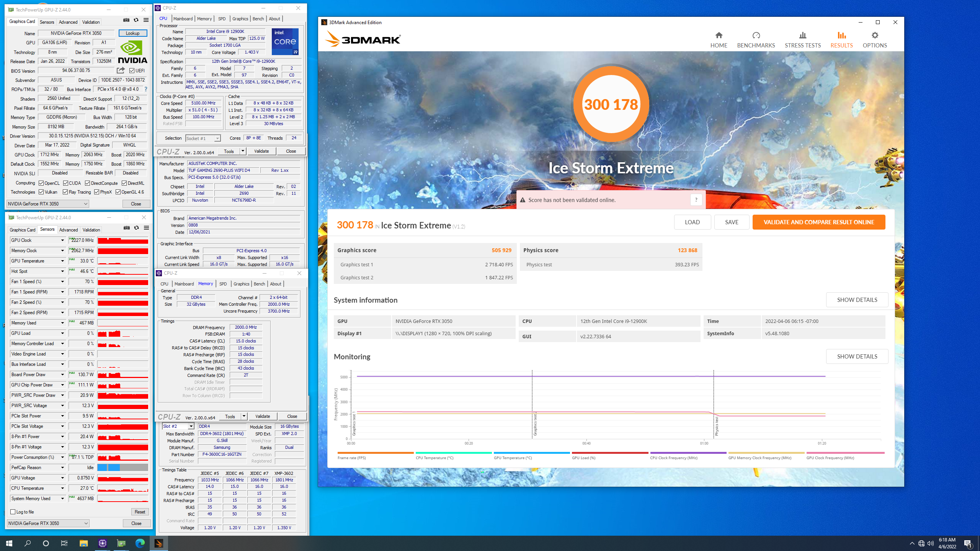Click 3DMark icon on taskbar
The height and width of the screenshot is (551, 980).
click(158, 543)
